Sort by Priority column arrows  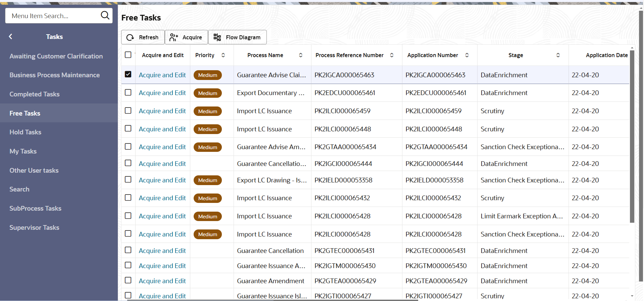pos(223,55)
